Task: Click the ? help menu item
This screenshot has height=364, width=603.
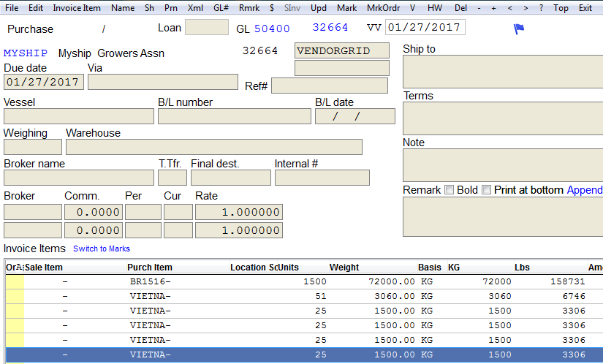Action: [541, 8]
